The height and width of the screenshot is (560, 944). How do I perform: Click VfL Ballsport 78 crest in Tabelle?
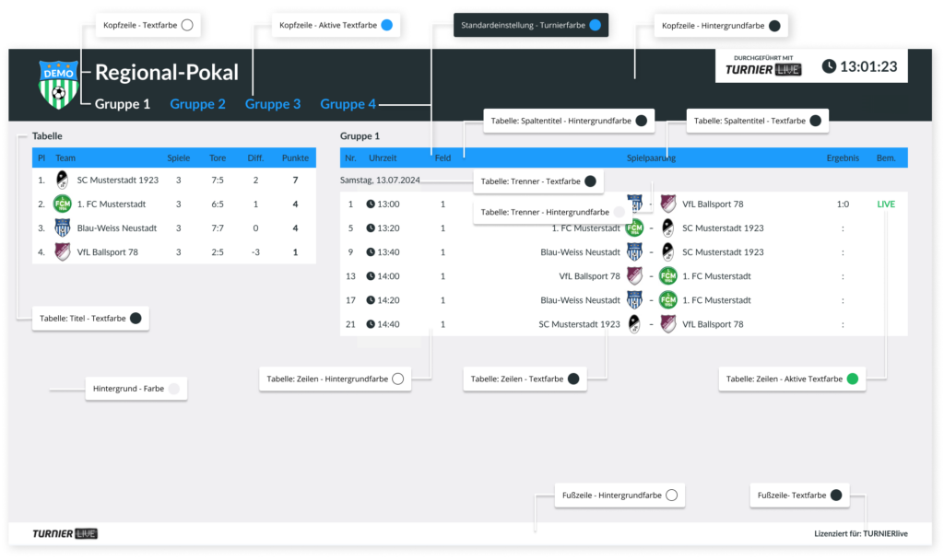click(x=62, y=252)
